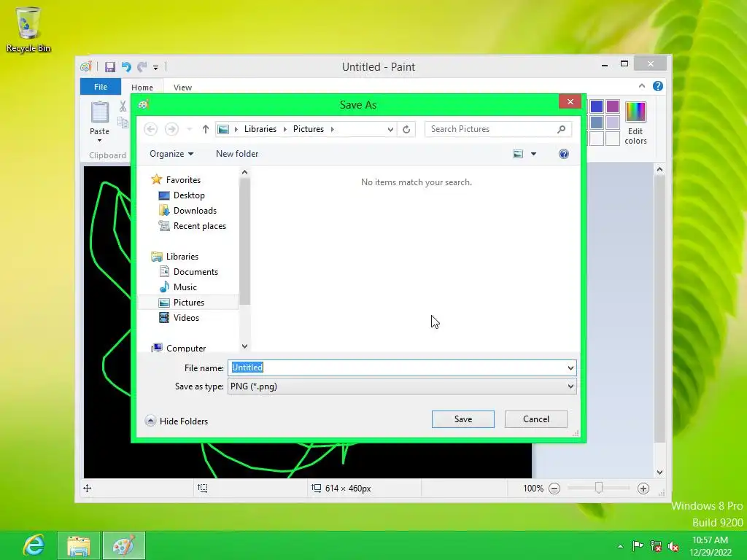This screenshot has width=747, height=560.
Task: Select Recent places in the navigation pane
Action: tap(199, 226)
